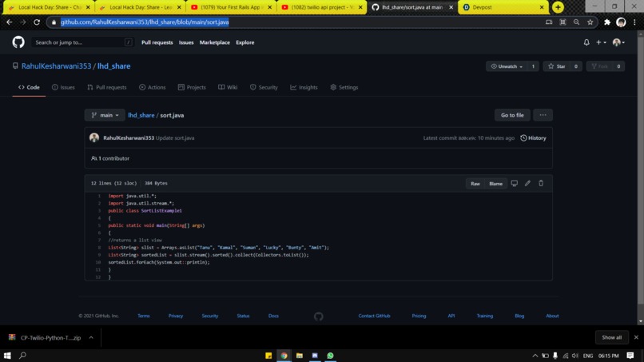Click the Raw button
This screenshot has height=362, width=644.
pos(475,184)
